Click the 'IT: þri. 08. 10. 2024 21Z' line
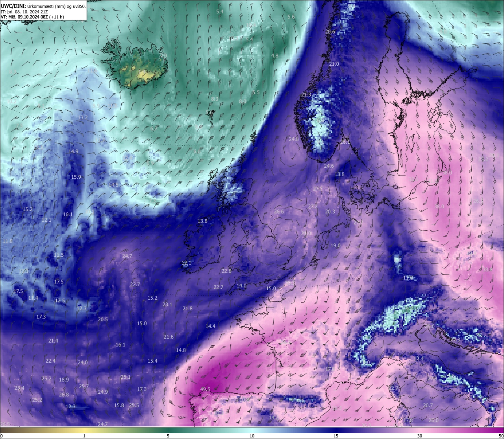Screen dimensions: 504x439 pos(24,11)
